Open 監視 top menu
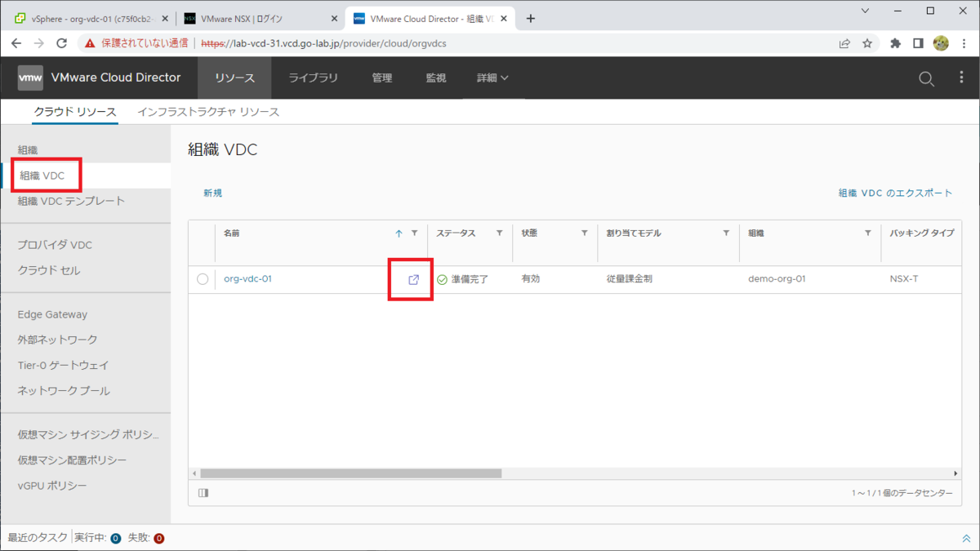Screen dimensions: 980x551 436,78
